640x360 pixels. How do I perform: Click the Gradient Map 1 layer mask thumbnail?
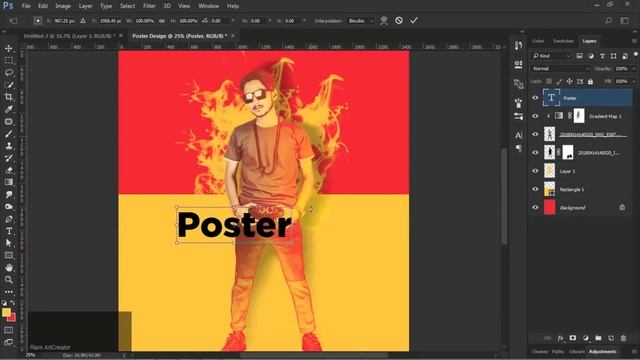point(579,116)
